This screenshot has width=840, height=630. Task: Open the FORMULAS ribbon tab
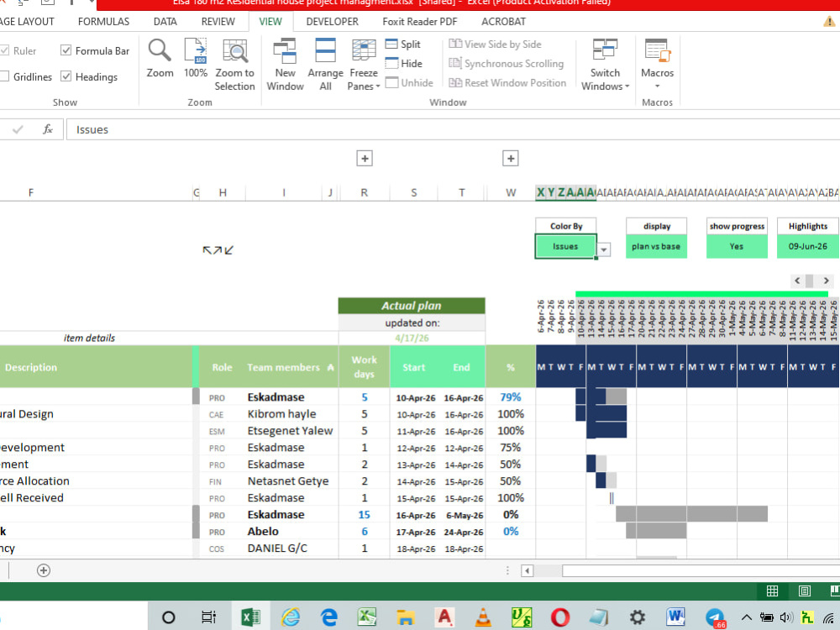point(103,22)
